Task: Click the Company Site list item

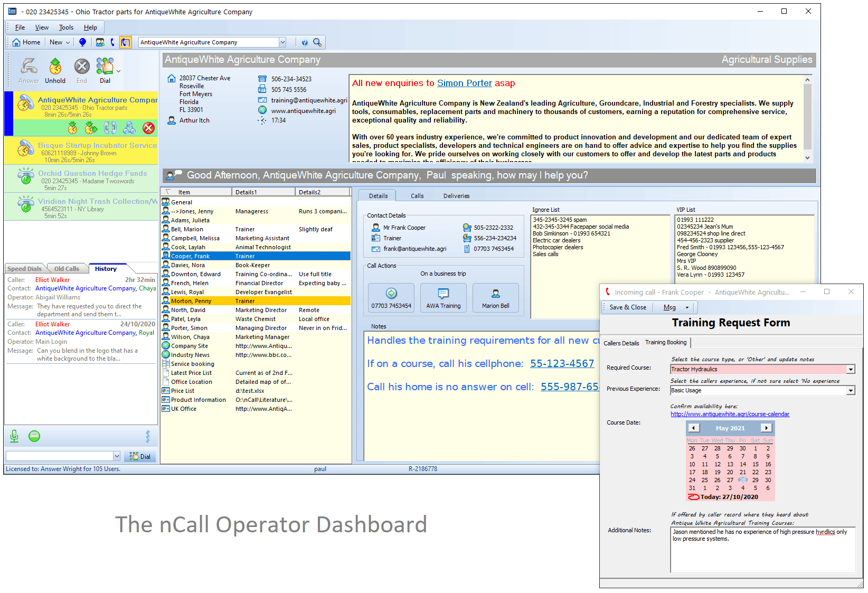Action: point(189,346)
